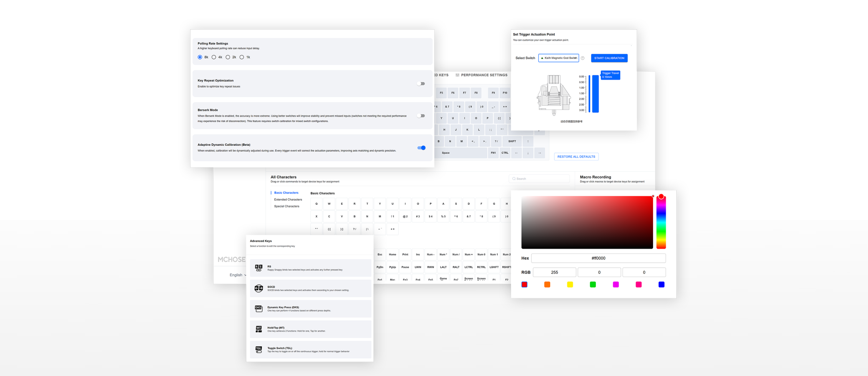Disable Adaptive Dynamic Calibration toggle
The image size is (868, 376).
421,148
